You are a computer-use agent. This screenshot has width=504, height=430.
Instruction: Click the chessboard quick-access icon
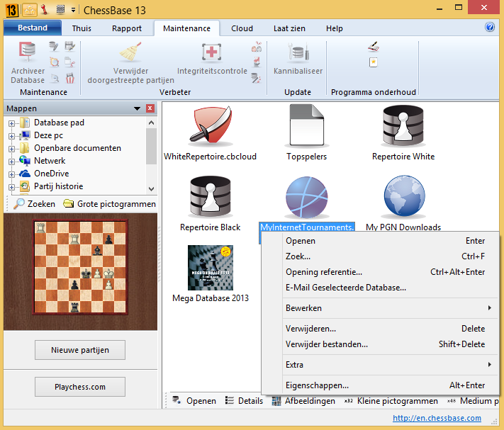[x=60, y=9]
